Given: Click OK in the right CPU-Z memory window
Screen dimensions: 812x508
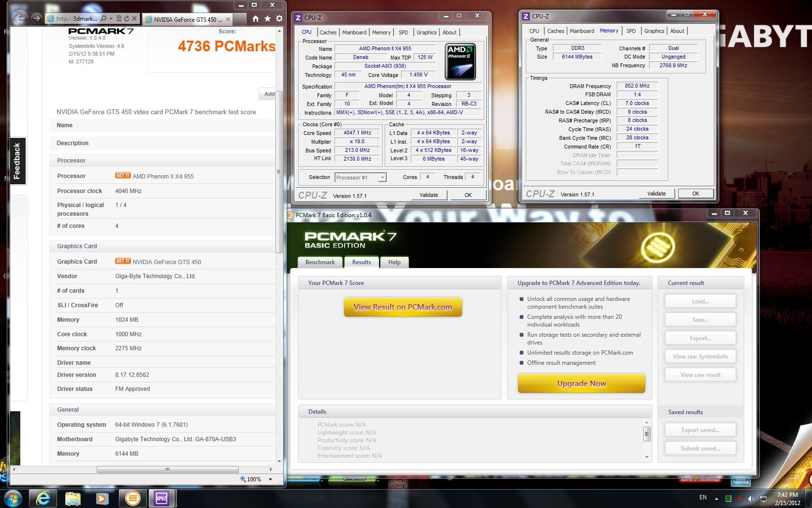Looking at the screenshot, I should pyautogui.click(x=696, y=194).
